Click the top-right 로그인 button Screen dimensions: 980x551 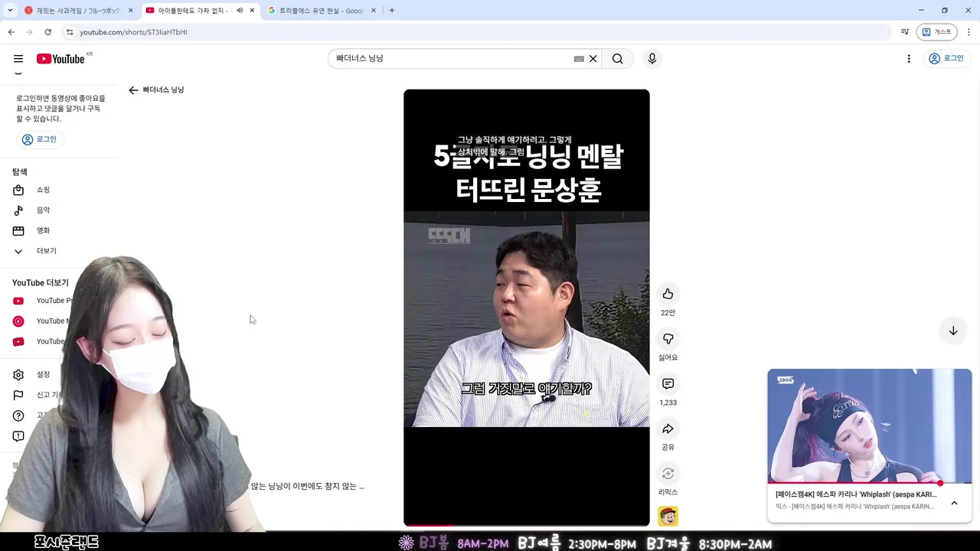click(946, 59)
